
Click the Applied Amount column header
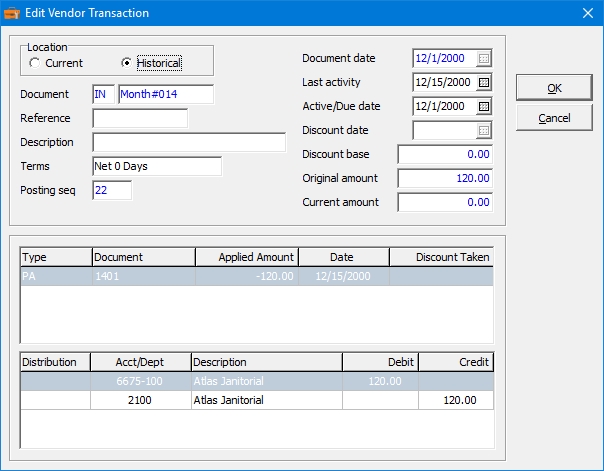[247, 257]
